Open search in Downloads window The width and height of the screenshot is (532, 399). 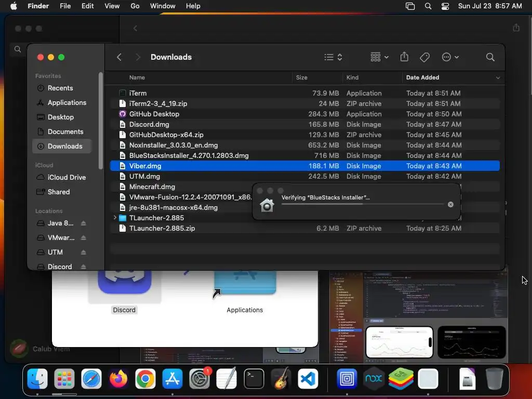click(490, 57)
